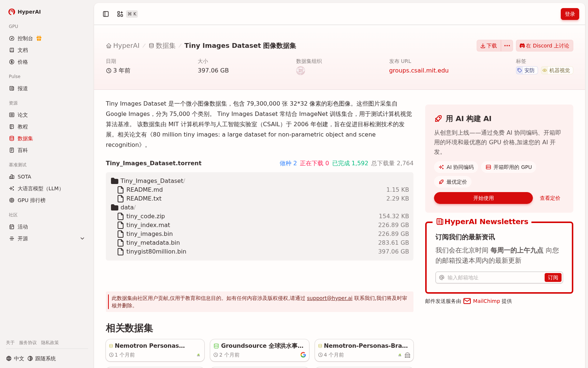Click tiny_images.bin file icon
The image size is (588, 368).
click(x=121, y=234)
